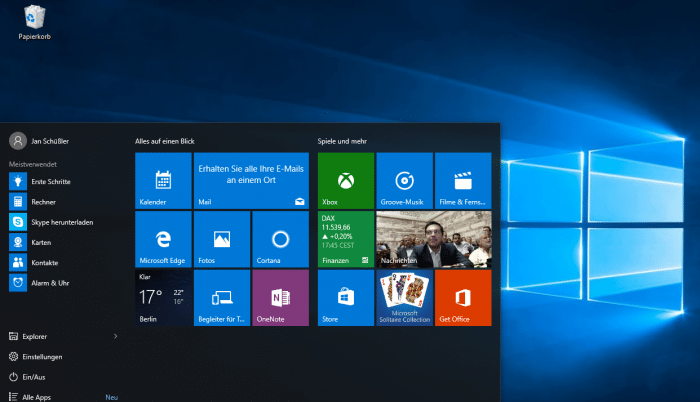The height and width of the screenshot is (402, 700).
Task: Open the Kontakte people app
Action: coord(62,263)
